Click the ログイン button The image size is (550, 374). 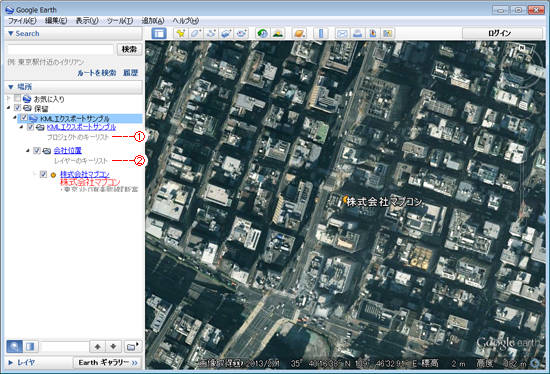click(x=500, y=33)
